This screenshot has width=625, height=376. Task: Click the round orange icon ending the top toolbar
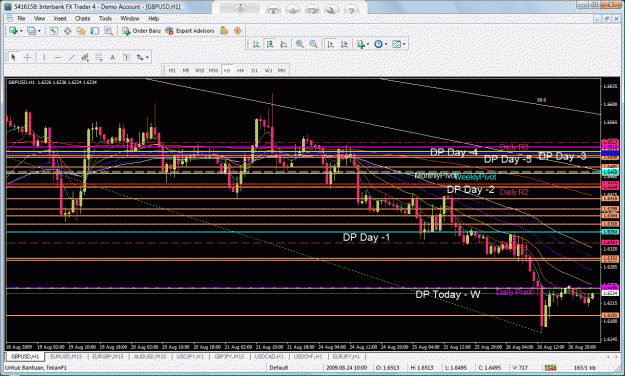point(238,31)
